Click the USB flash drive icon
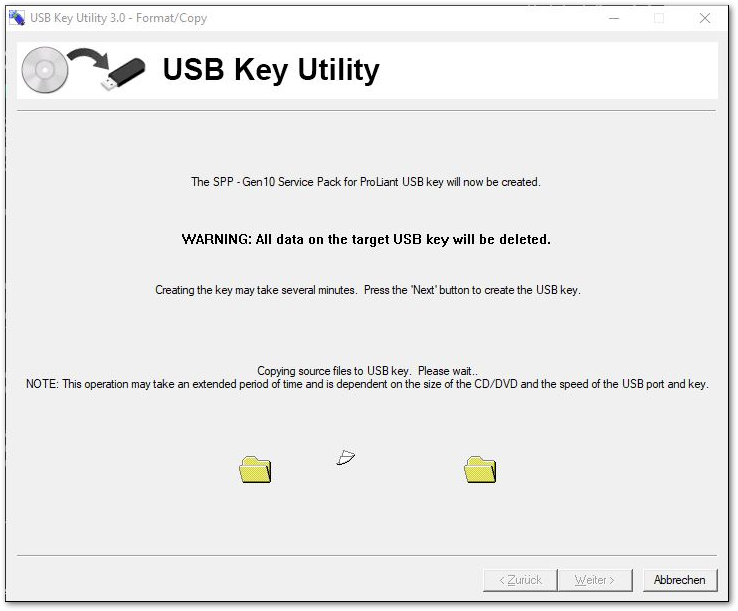The image size is (738, 611). tap(123, 74)
